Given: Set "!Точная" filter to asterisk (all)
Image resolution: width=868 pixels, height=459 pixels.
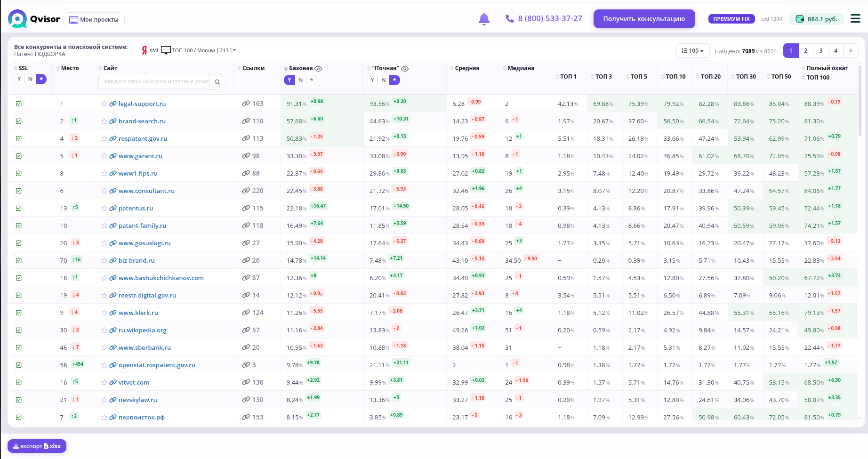Looking at the screenshot, I should [394, 80].
